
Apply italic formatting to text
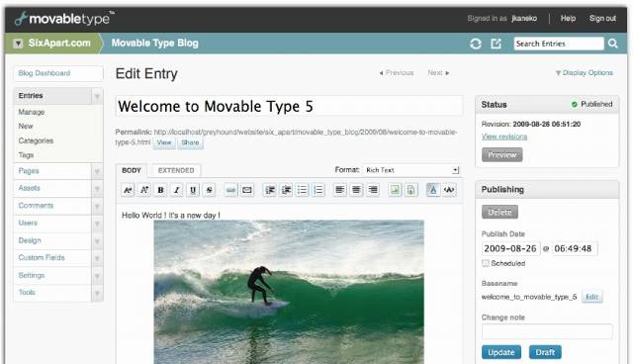pos(177,190)
